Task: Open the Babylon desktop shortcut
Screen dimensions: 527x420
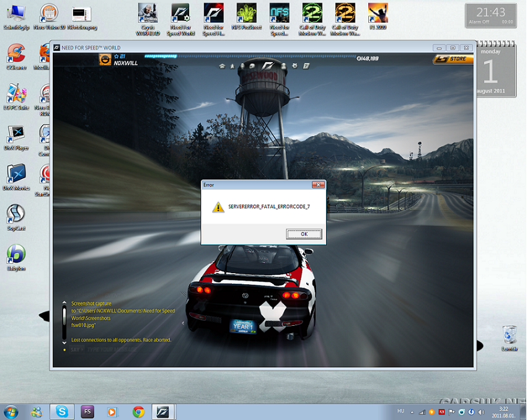Action: tap(17, 258)
